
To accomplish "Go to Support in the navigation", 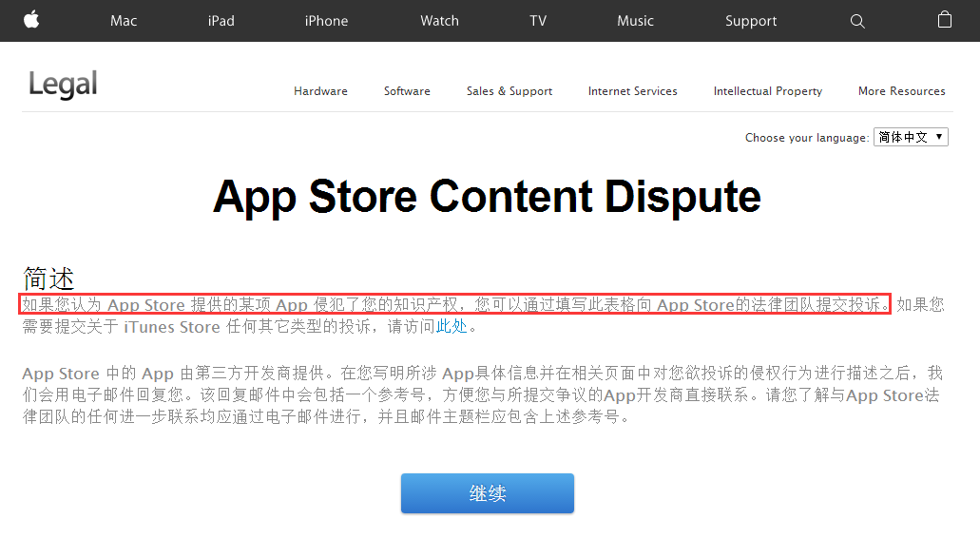I will click(x=751, y=21).
